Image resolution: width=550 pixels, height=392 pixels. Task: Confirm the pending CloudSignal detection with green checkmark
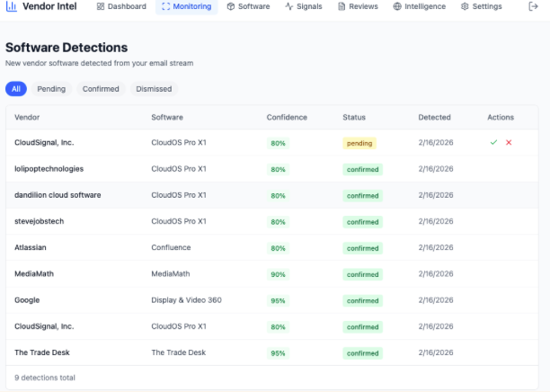[493, 142]
